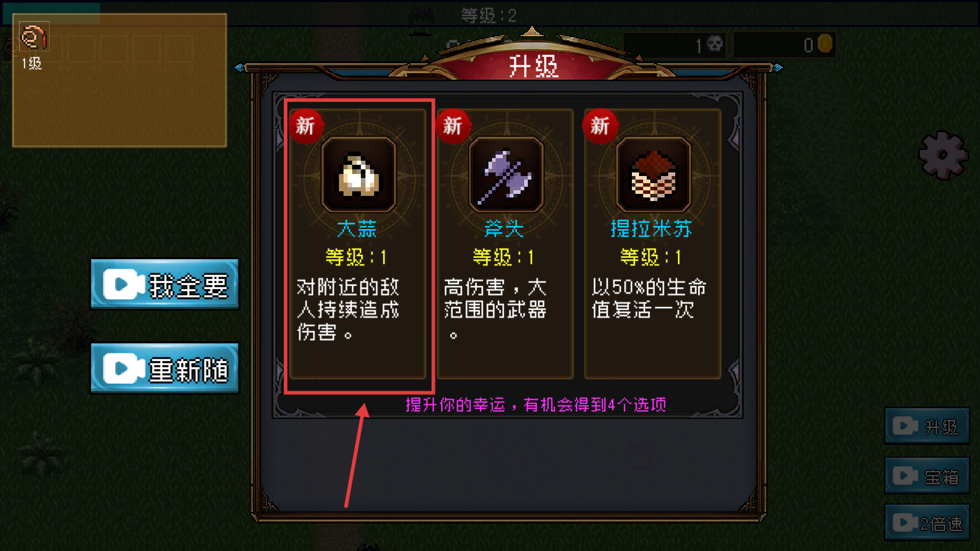Image resolution: width=980 pixels, height=551 pixels.
Task: Click the 升级 title banner
Action: click(x=533, y=66)
